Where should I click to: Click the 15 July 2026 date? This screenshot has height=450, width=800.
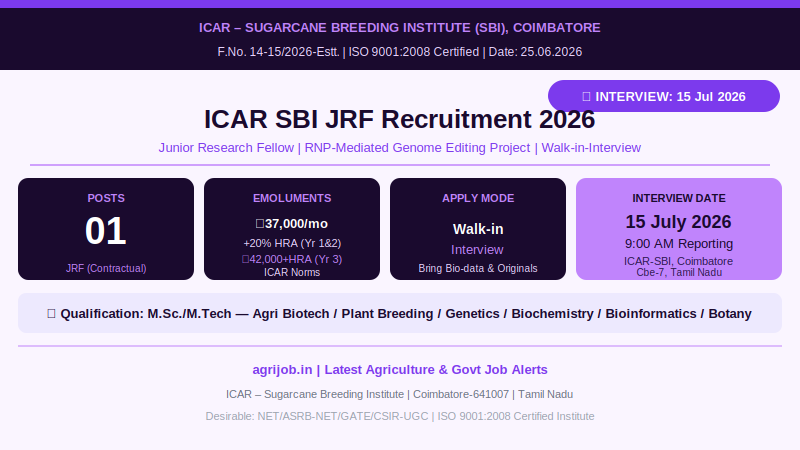click(x=679, y=222)
